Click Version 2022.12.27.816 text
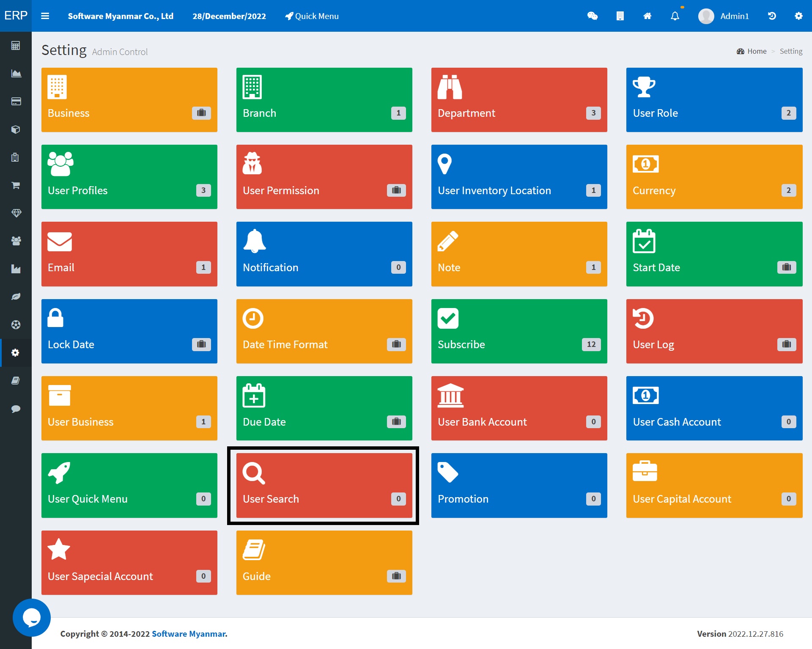The height and width of the screenshot is (649, 812). click(740, 634)
